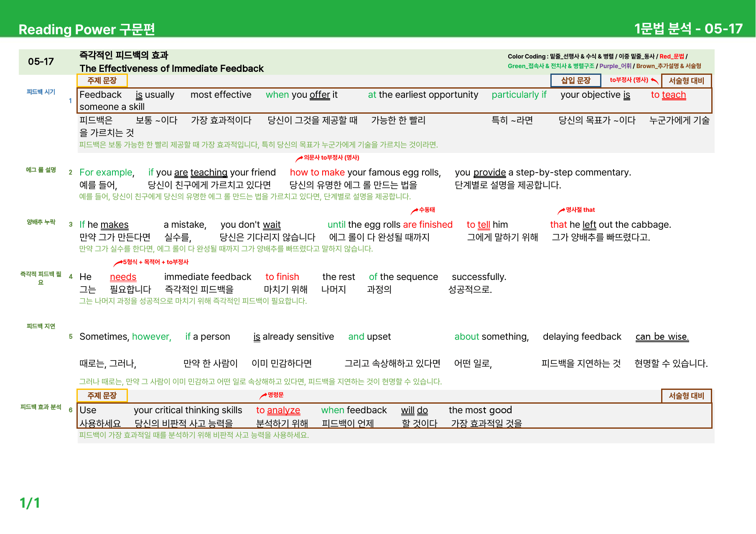Click the red arrow before 수동태 annotation
The image size is (756, 534).
pyautogui.click(x=415, y=211)
